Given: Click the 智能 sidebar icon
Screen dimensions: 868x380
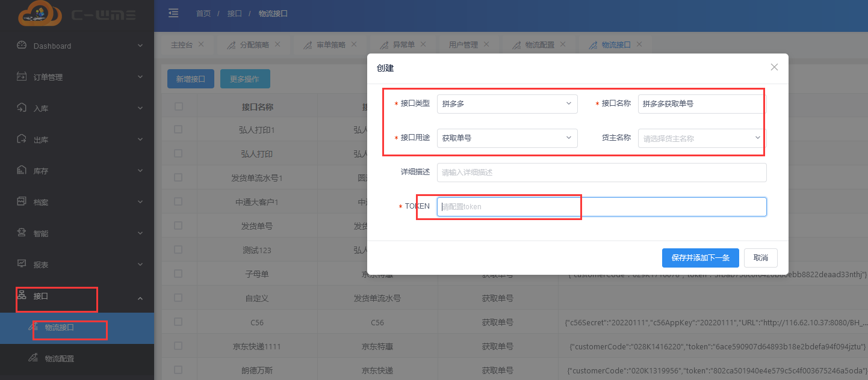Looking at the screenshot, I should tap(22, 233).
